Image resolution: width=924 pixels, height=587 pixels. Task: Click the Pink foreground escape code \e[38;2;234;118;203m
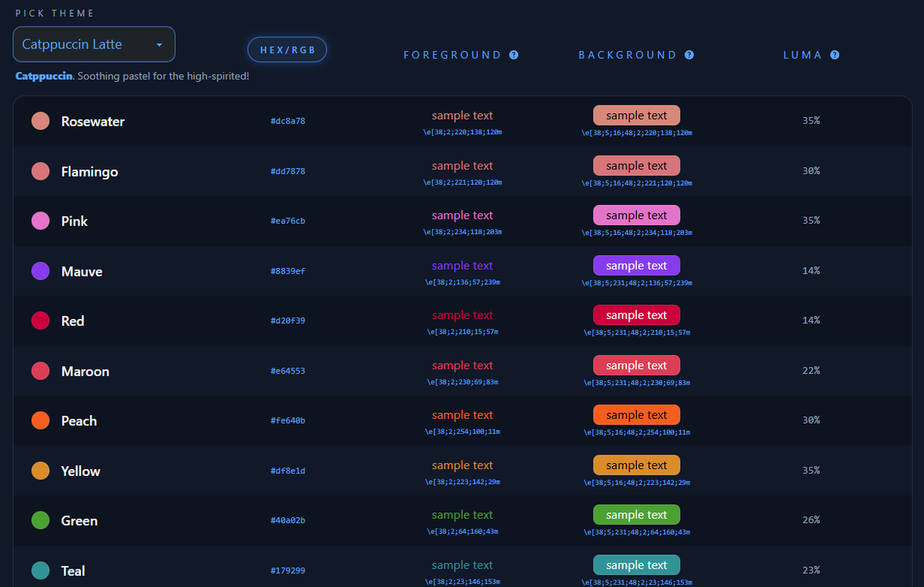point(463,233)
